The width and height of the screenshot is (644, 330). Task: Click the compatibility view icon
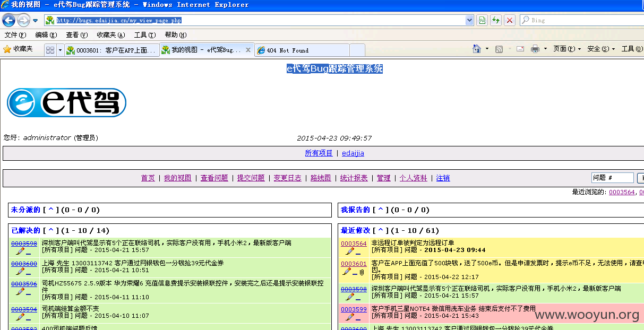tap(482, 20)
